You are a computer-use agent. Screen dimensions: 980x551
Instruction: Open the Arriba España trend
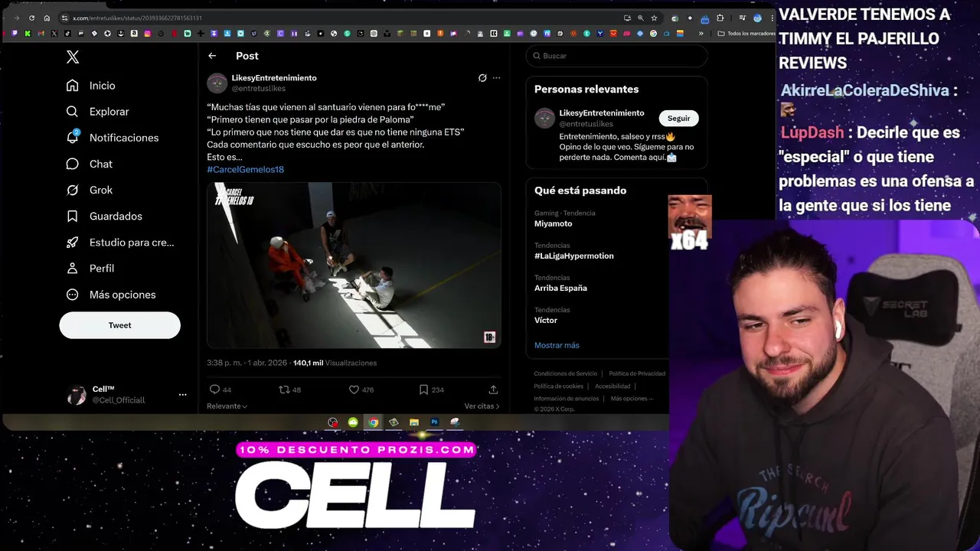(560, 288)
